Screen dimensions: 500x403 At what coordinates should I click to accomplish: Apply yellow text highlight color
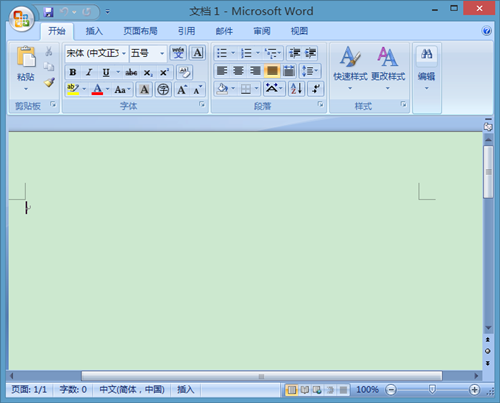pyautogui.click(x=73, y=89)
